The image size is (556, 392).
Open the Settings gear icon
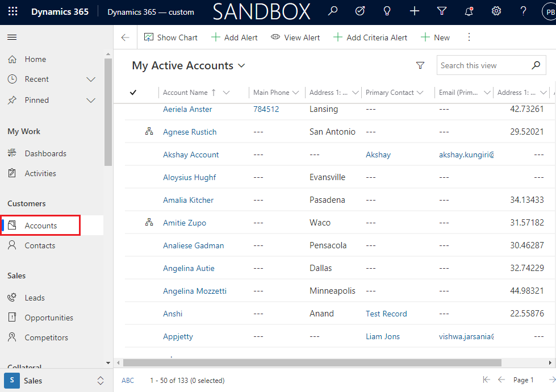496,11
